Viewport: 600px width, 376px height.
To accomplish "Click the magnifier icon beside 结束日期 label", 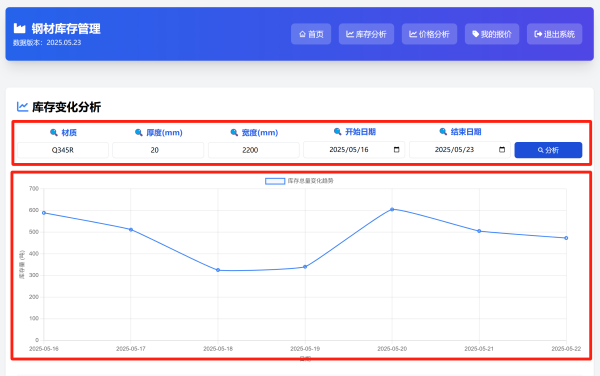I will pyautogui.click(x=443, y=132).
